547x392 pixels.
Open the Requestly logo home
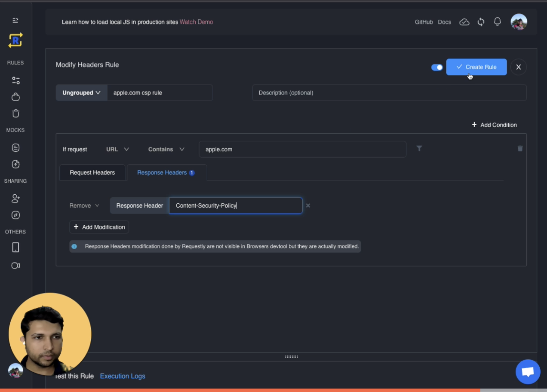coord(15,40)
